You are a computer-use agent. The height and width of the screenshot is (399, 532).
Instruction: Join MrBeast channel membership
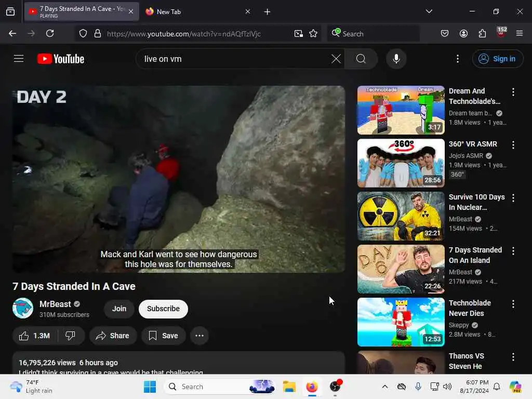119,309
